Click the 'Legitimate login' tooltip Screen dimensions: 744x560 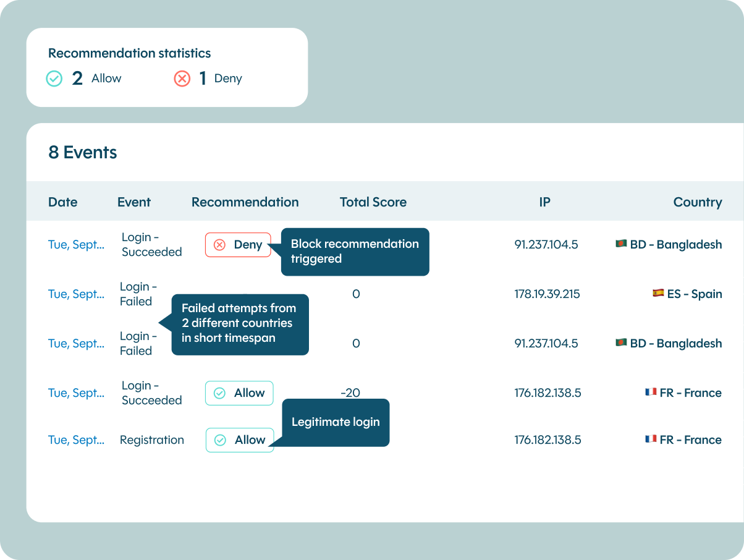click(x=336, y=422)
